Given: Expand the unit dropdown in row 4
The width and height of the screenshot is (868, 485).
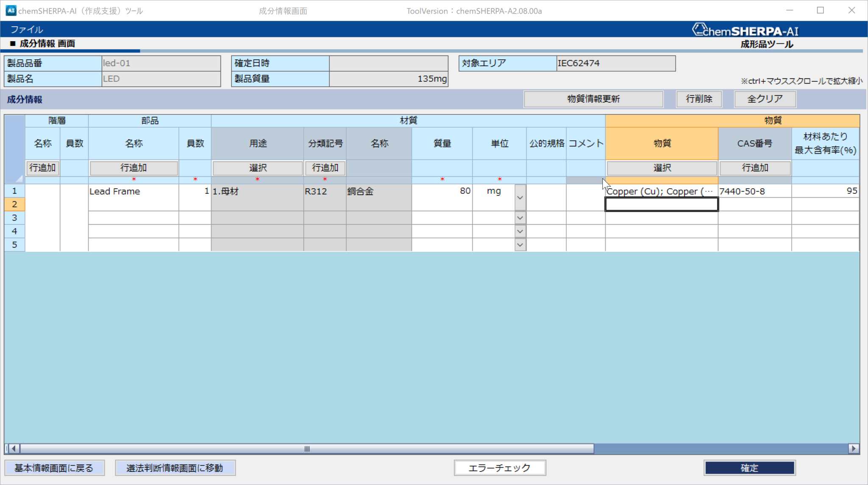Looking at the screenshot, I should coord(520,231).
